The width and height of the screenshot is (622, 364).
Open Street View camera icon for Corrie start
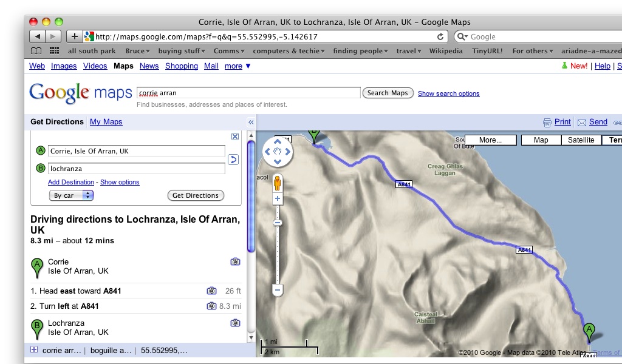click(235, 261)
